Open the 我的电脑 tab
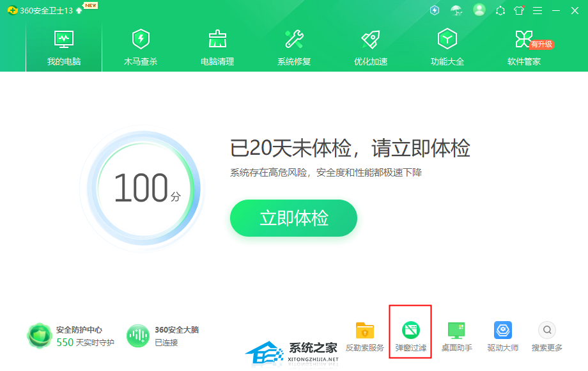Image resolution: width=588 pixels, height=371 pixels. tap(64, 47)
